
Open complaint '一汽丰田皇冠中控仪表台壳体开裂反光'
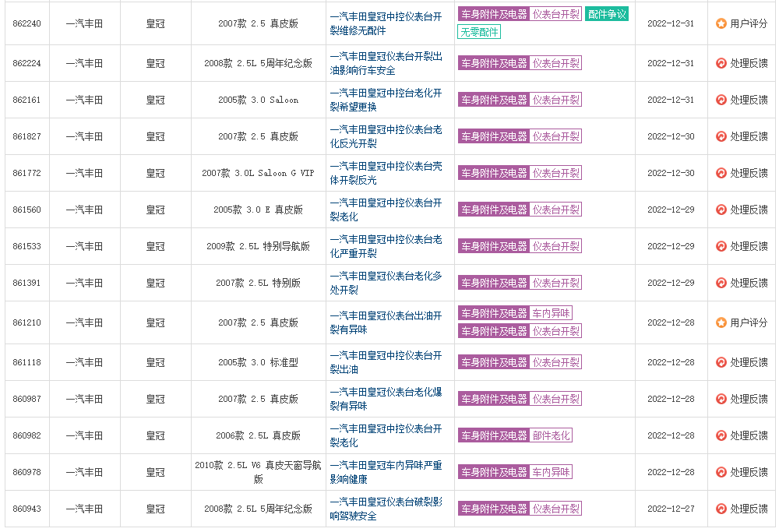386,173
